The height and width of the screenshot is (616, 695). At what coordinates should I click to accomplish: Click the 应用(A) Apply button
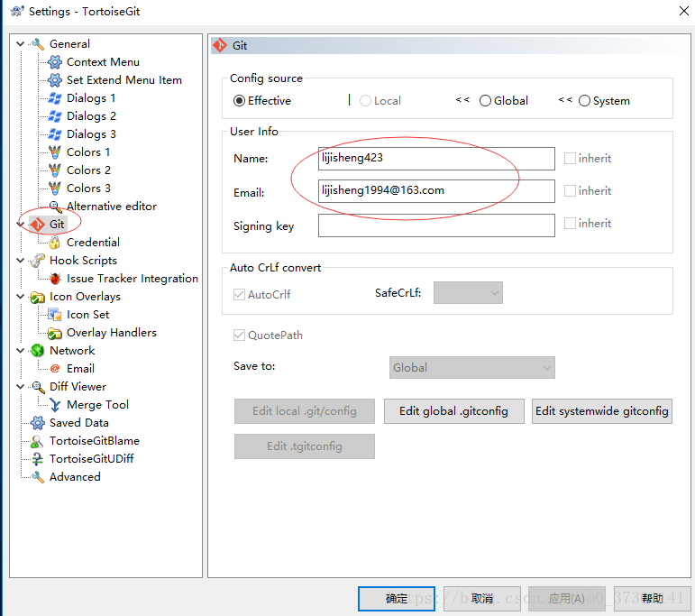pos(567,599)
